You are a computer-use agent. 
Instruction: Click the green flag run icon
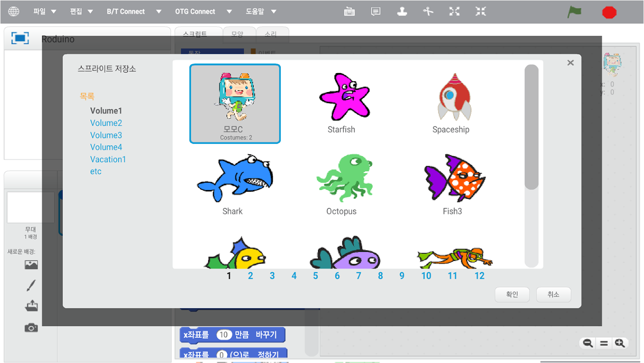[x=574, y=12]
